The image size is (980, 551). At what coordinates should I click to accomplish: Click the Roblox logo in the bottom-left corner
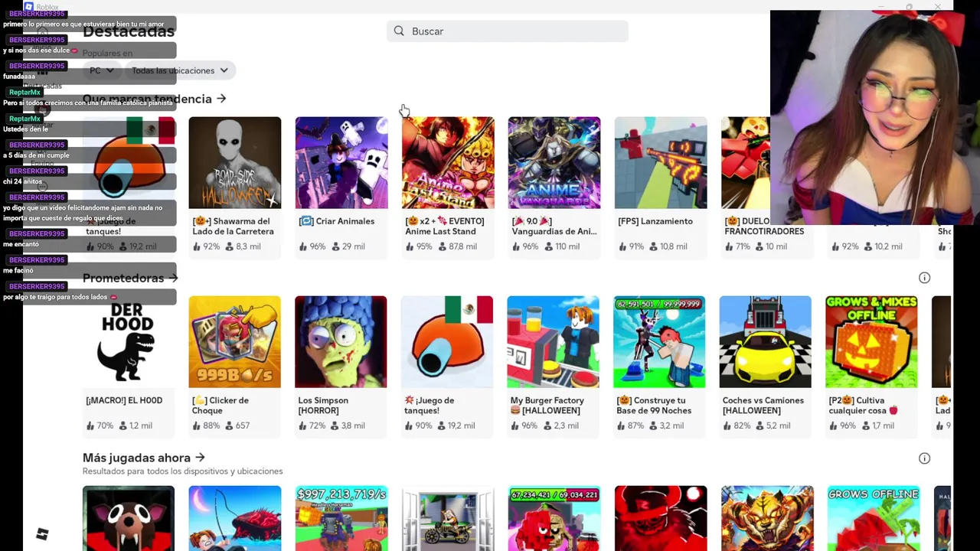click(x=42, y=534)
